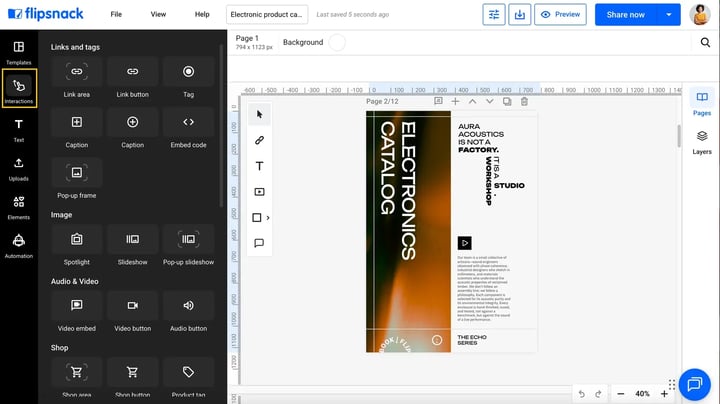Move page down with chevron
This screenshot has height=404, width=720.
point(489,101)
